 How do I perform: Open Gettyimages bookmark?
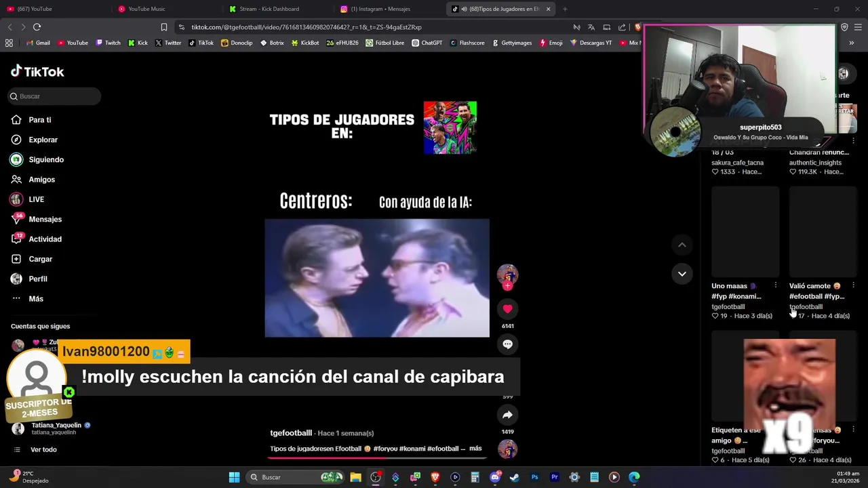tap(511, 43)
